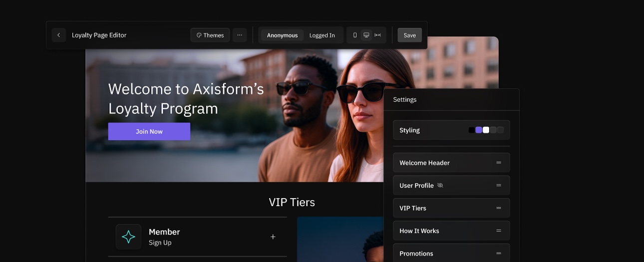Select the full-width preview icon
This screenshot has height=262, width=644.
[378, 35]
